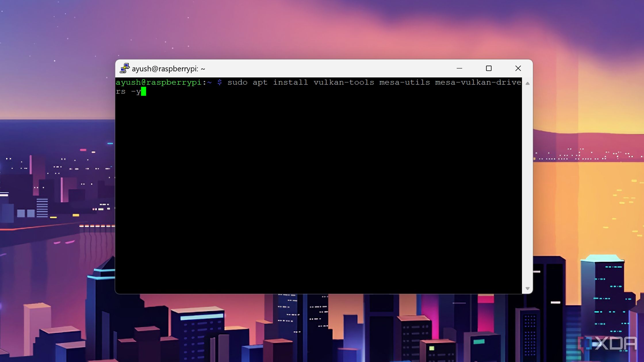
Task: Click the terminal scrollbar up arrow
Action: [x=528, y=83]
